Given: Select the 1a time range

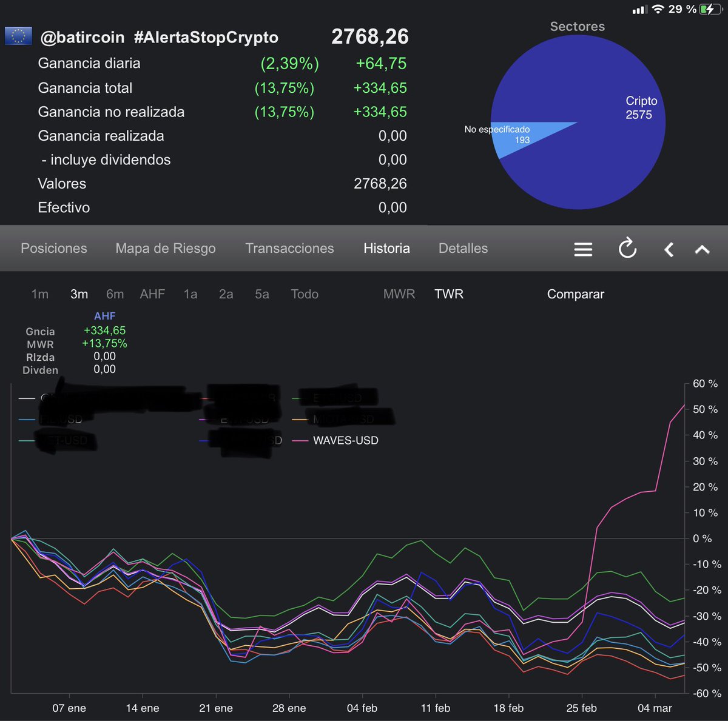Looking at the screenshot, I should click(190, 294).
